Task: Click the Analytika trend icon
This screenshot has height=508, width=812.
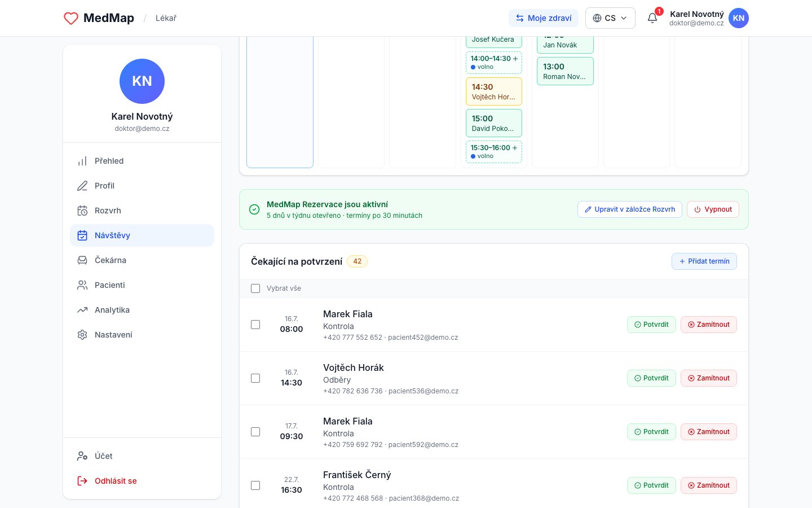Action: coord(82,310)
